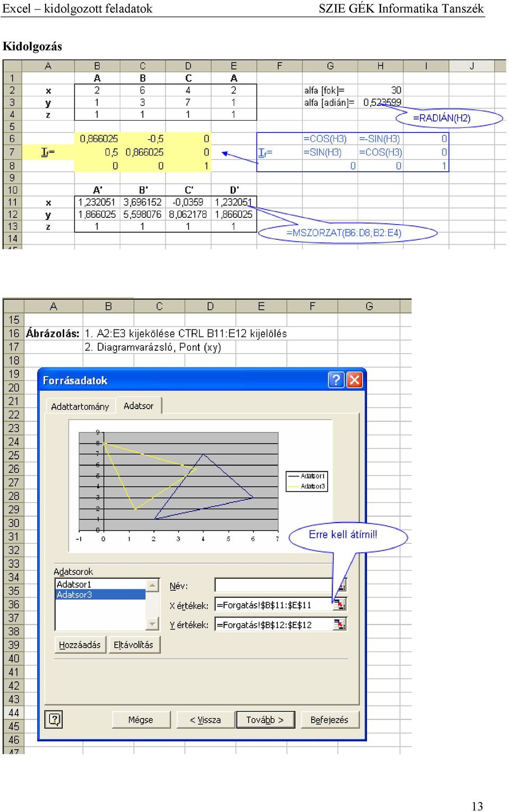Click the up arrow of the Adatsorok list scrollbar
The image size is (510, 812).
152,585
